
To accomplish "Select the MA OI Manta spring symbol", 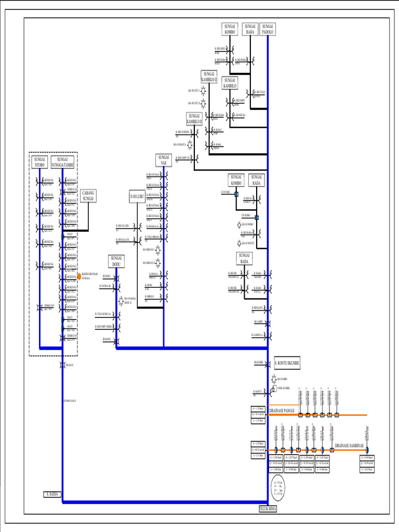I will point(190,145).
